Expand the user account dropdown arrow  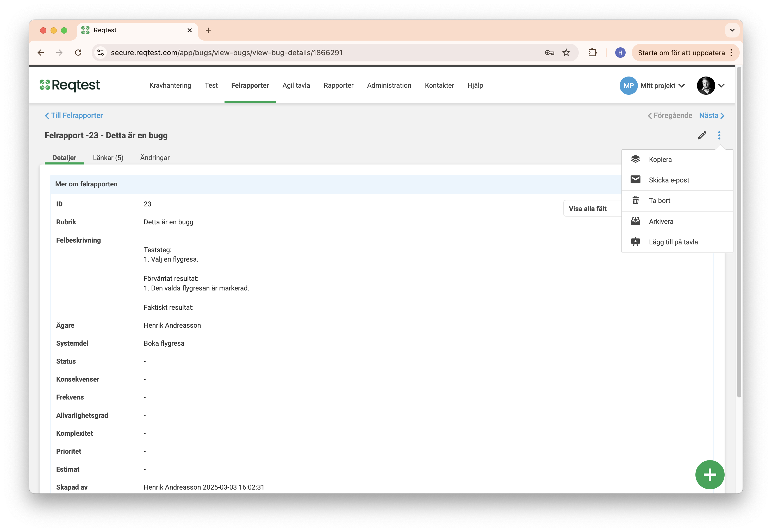[x=721, y=86]
